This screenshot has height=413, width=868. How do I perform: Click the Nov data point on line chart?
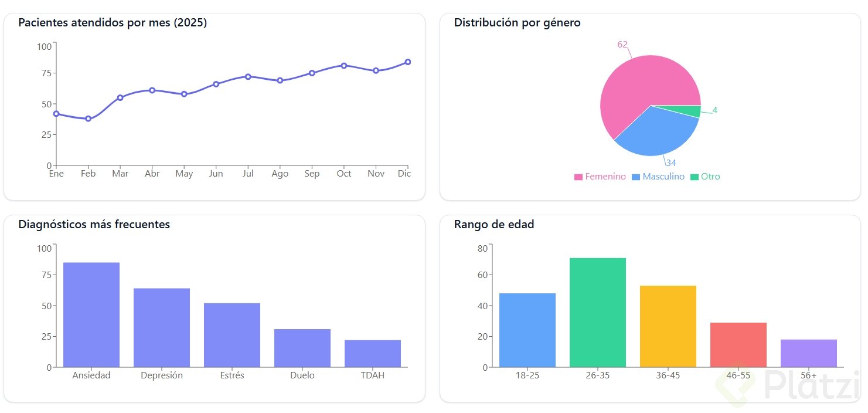pos(376,70)
